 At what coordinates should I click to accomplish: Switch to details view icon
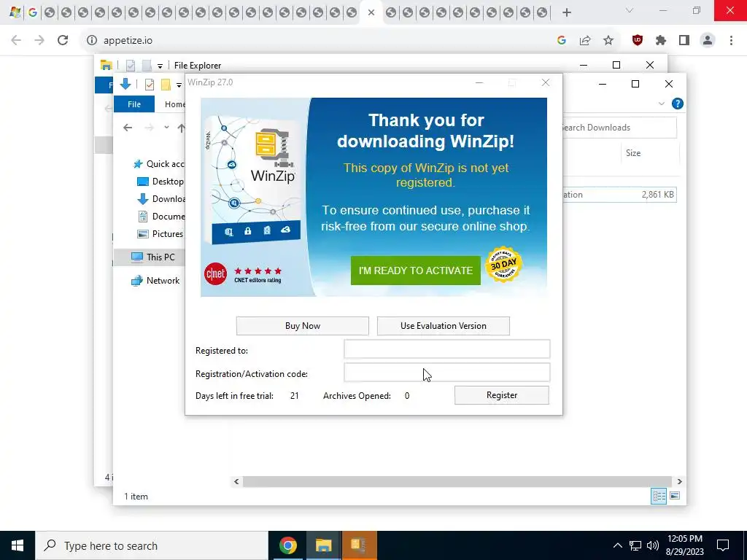(x=659, y=496)
